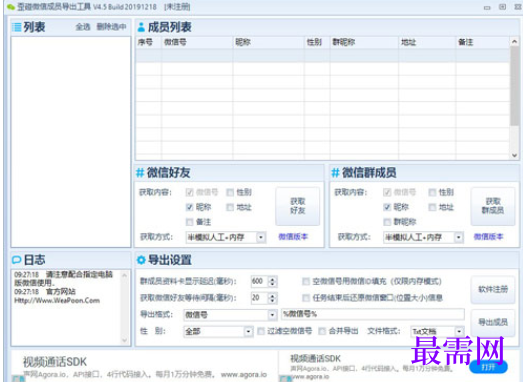Increase 群成员资料卡显示超时 value with up arrow
The image size is (523, 382).
[273, 279]
